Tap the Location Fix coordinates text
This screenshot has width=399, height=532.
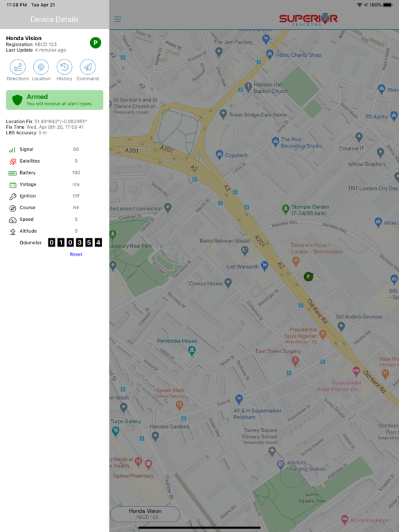(x=61, y=121)
